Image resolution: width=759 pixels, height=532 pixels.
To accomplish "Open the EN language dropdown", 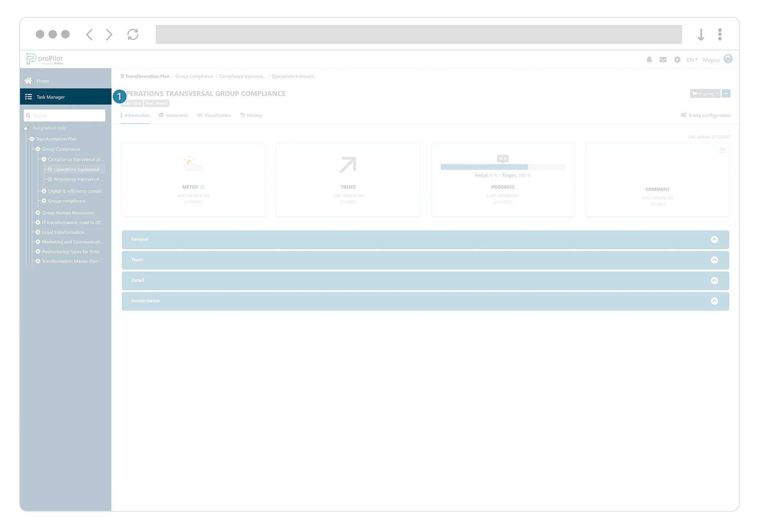I will (x=691, y=60).
